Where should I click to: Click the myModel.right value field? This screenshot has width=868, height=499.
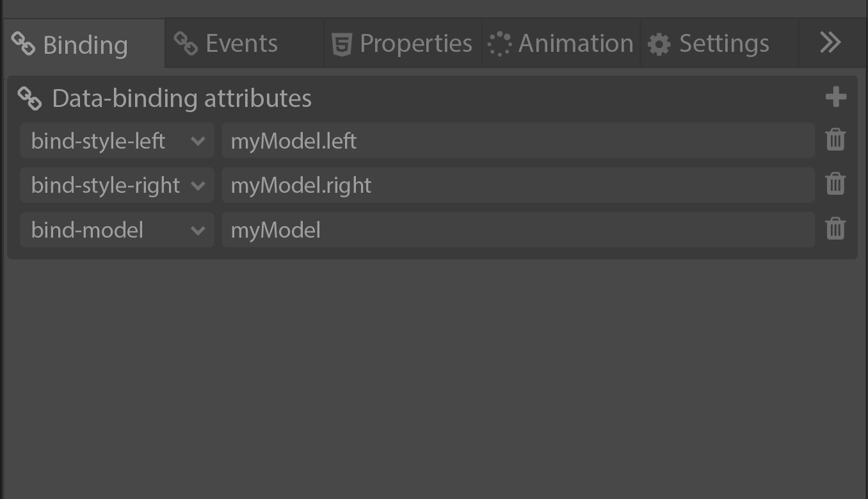pyautogui.click(x=517, y=185)
